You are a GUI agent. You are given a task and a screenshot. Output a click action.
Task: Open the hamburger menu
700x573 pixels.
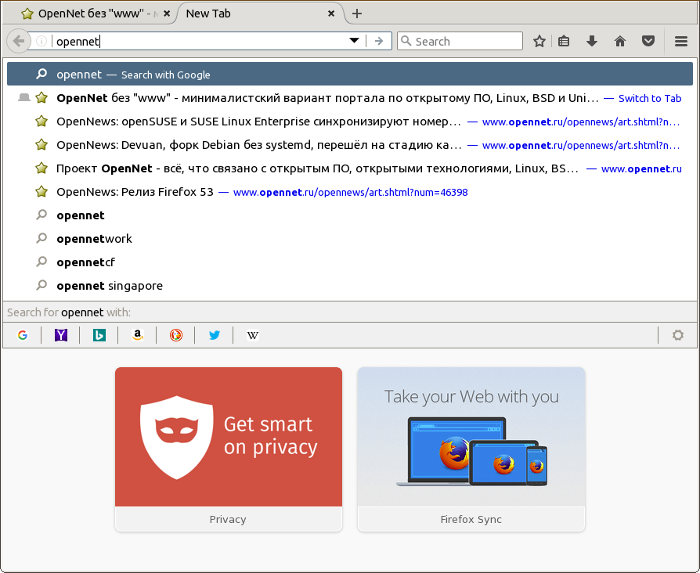coord(681,41)
